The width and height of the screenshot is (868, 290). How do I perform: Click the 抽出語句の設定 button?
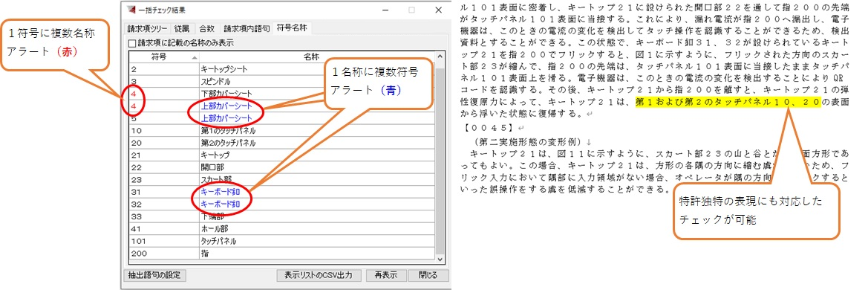pos(154,275)
